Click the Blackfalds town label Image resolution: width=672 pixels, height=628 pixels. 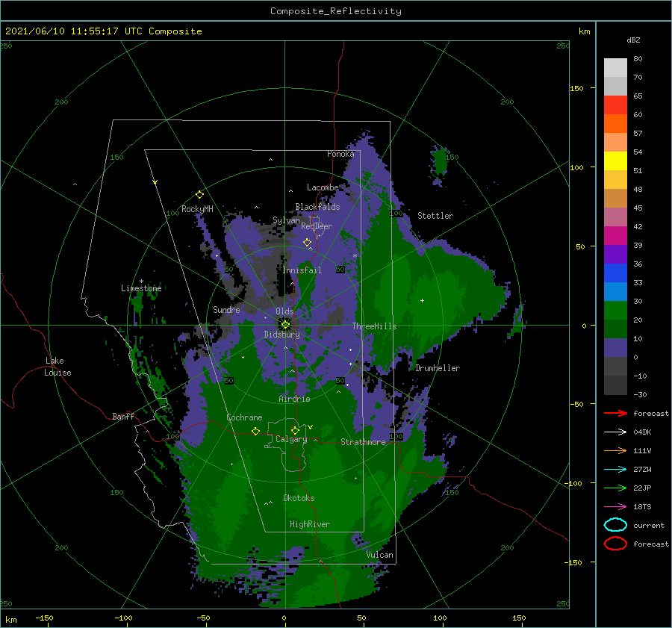click(x=317, y=207)
